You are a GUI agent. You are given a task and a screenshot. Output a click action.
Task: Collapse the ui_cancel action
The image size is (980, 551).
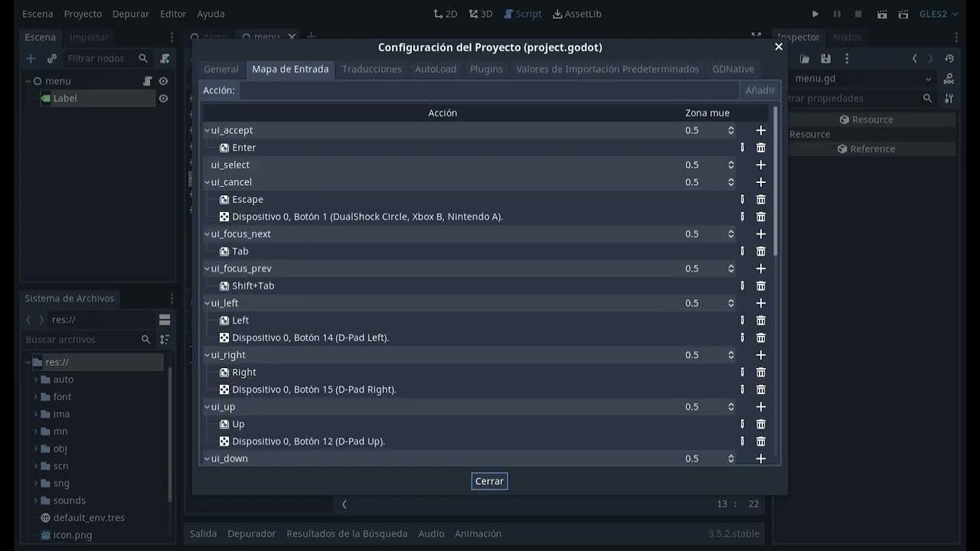[x=207, y=182]
